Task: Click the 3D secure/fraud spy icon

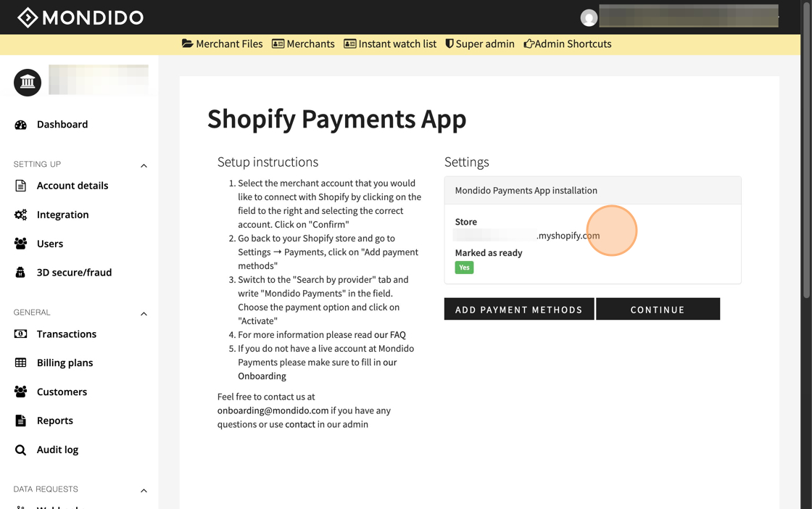Action: tap(21, 273)
